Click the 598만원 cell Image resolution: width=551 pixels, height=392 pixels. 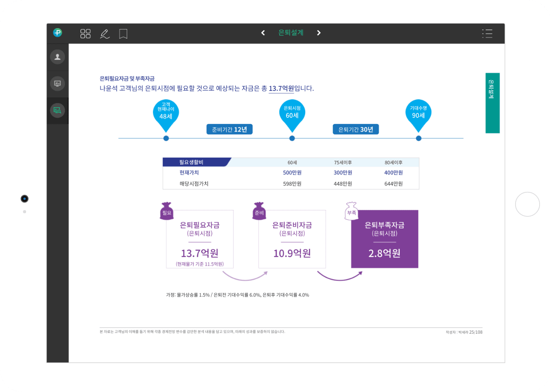292,184
